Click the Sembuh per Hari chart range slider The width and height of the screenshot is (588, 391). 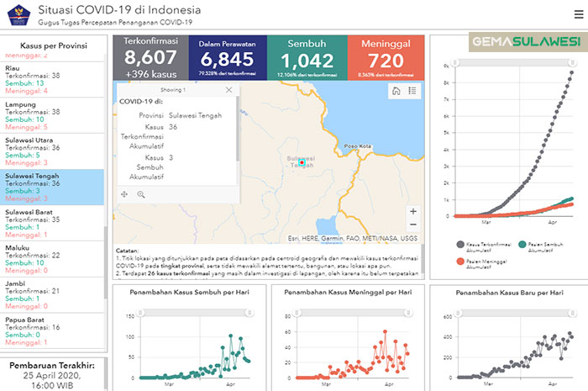tap(194, 310)
